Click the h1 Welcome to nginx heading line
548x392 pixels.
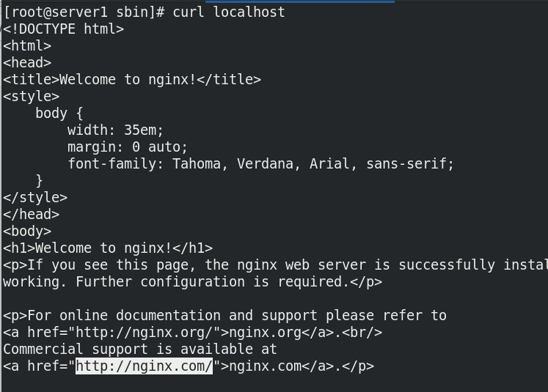point(108,248)
